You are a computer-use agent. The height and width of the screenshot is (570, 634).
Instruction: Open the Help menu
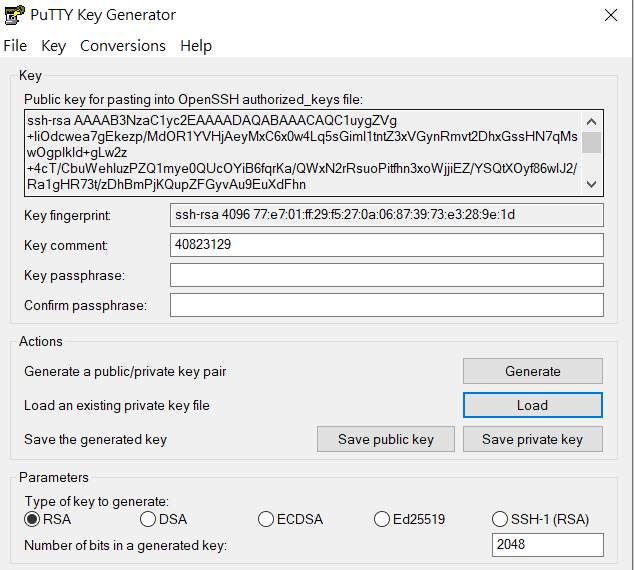click(196, 46)
